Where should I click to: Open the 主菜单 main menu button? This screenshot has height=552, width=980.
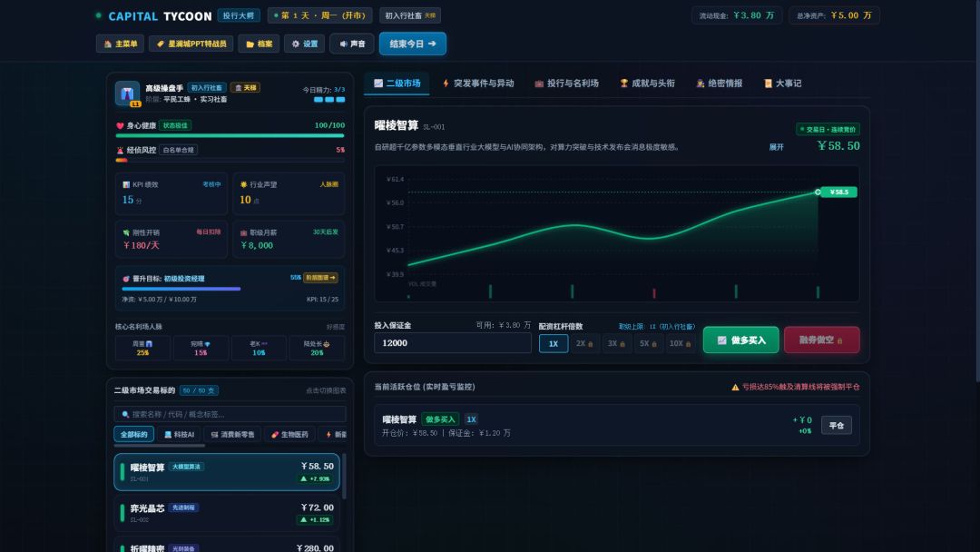click(120, 44)
